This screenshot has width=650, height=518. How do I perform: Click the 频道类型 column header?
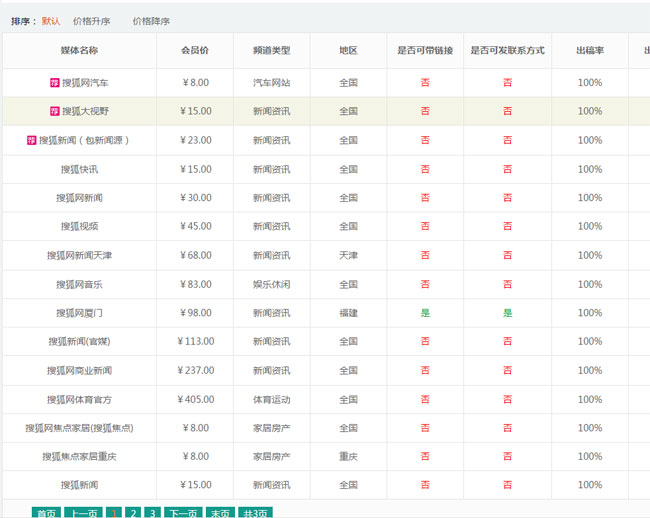[272, 51]
